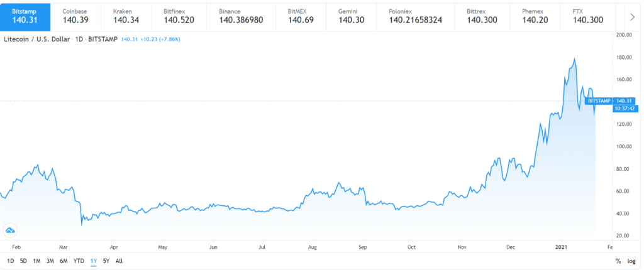Choose the BitMEX exchange tab
Screen dimensions: 644x270
coord(301,16)
